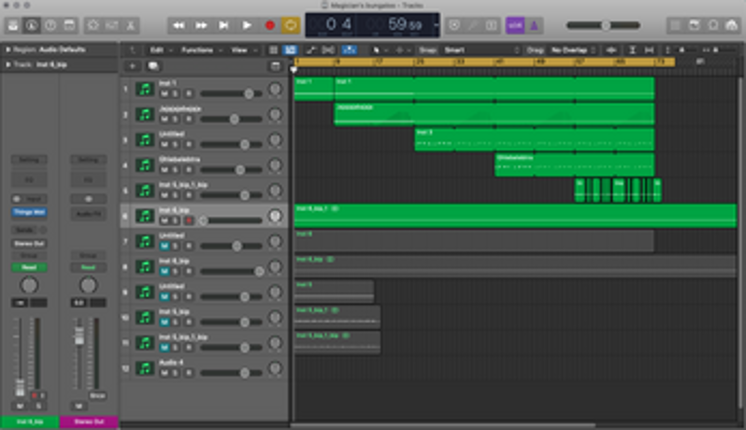Click the Play button in the transport
The image size is (746, 430).
coord(246,25)
